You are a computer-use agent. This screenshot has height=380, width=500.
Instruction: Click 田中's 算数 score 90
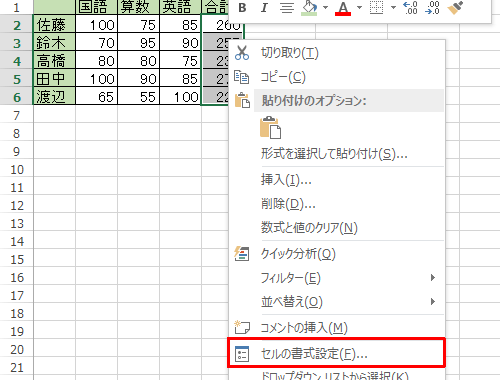(x=139, y=78)
